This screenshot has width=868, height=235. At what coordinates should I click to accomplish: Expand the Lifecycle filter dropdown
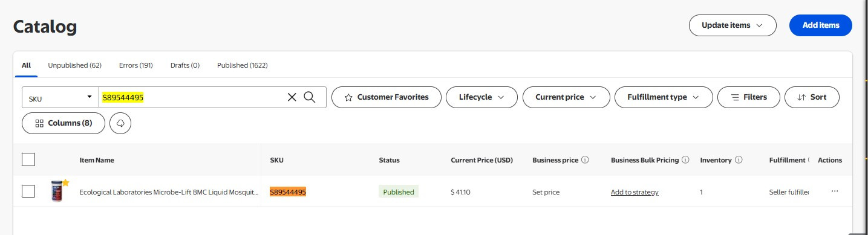pos(481,97)
